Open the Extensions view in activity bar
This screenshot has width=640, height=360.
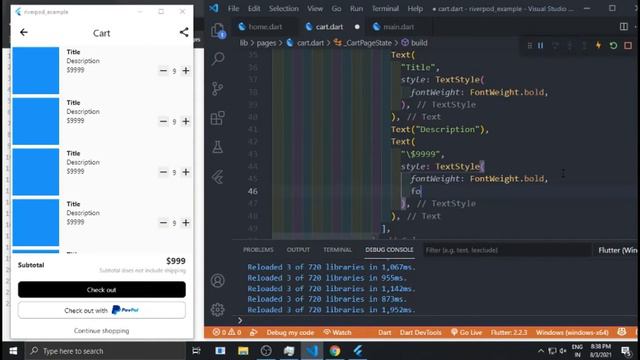218,118
